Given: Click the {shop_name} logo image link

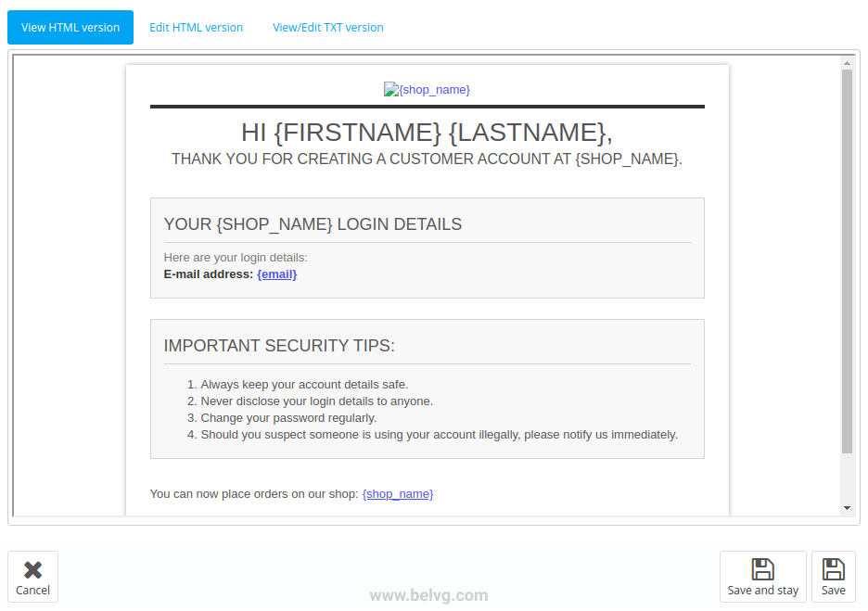Looking at the screenshot, I should click(427, 90).
